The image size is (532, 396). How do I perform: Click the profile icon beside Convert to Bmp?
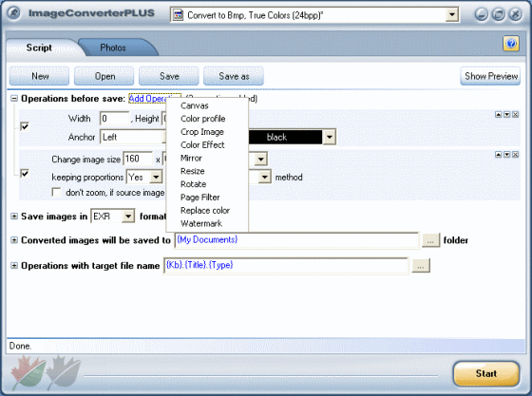178,15
